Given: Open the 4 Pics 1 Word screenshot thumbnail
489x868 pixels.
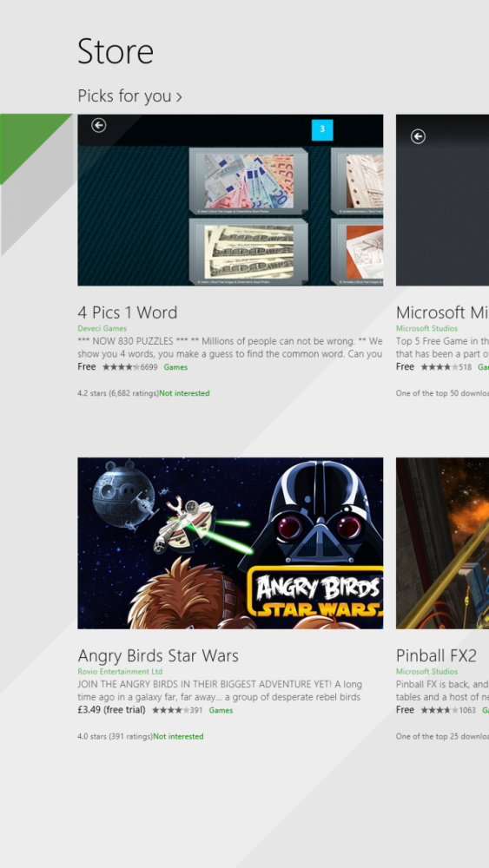Looking at the screenshot, I should click(230, 200).
